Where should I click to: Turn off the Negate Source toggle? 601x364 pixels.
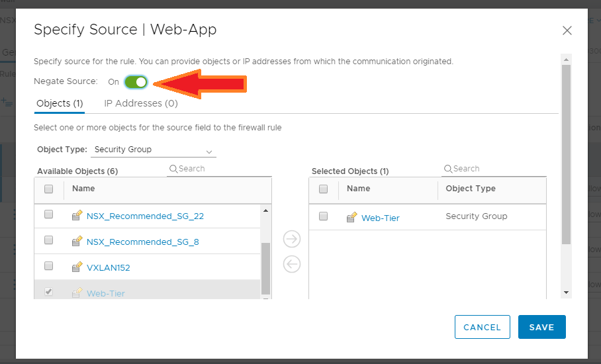click(136, 81)
